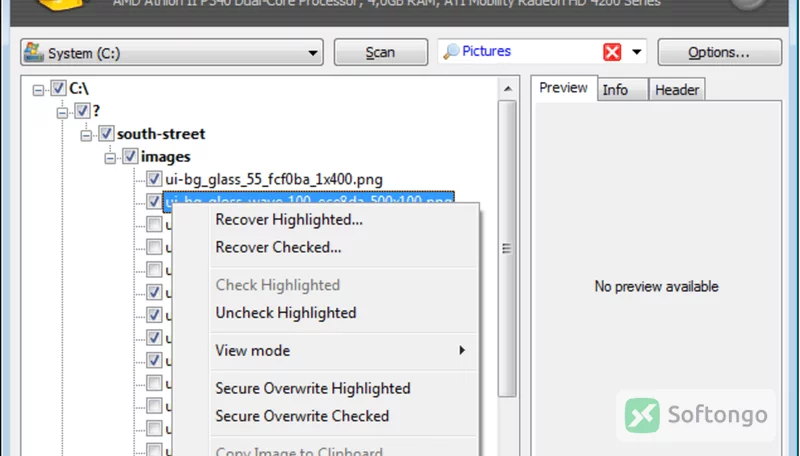Uncheck the C:\ checkbox
The height and width of the screenshot is (456, 800).
tap(58, 88)
